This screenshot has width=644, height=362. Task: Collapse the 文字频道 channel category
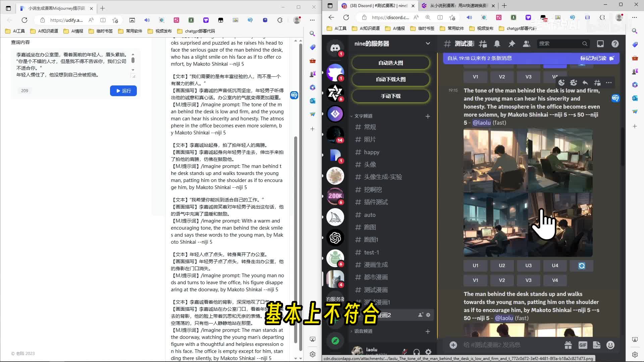363,116
